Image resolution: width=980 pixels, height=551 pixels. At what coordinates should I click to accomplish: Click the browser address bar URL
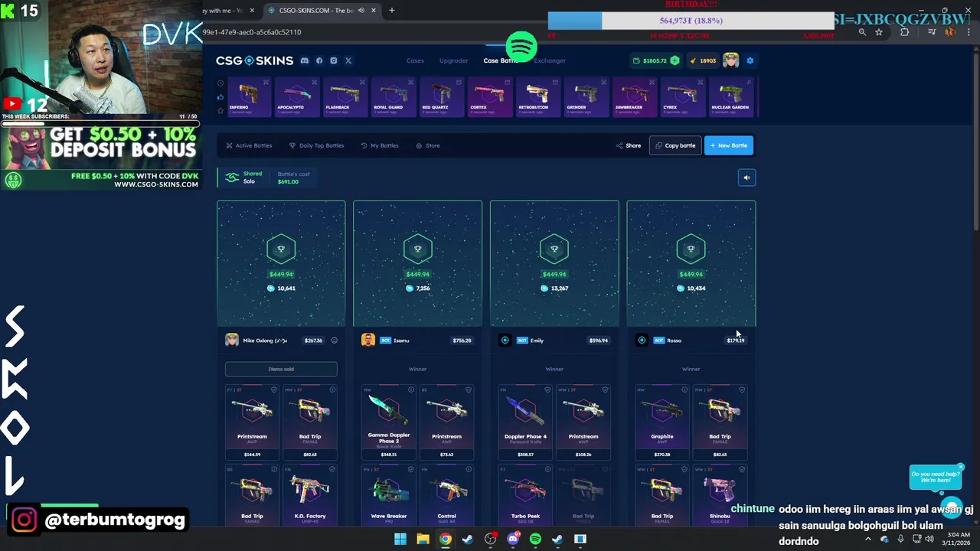coord(252,32)
